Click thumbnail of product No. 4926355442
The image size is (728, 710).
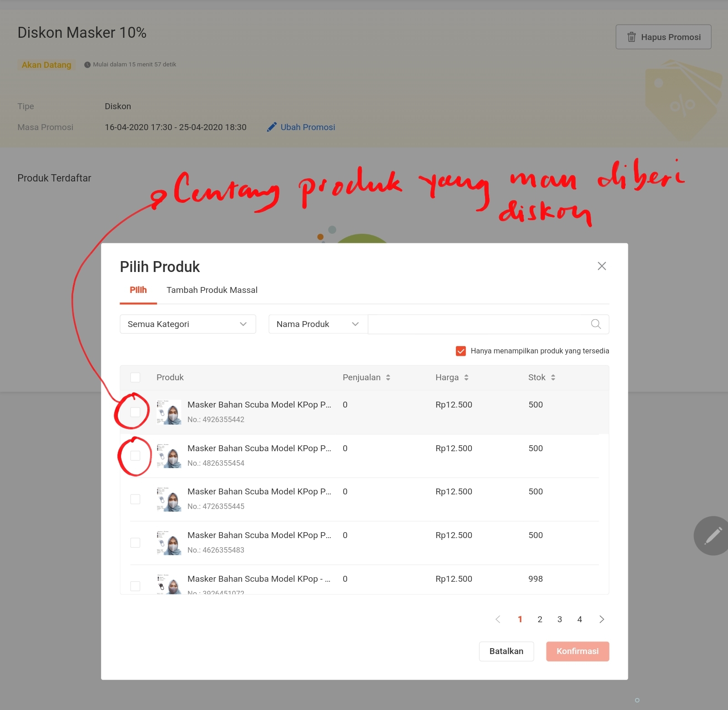point(169,412)
